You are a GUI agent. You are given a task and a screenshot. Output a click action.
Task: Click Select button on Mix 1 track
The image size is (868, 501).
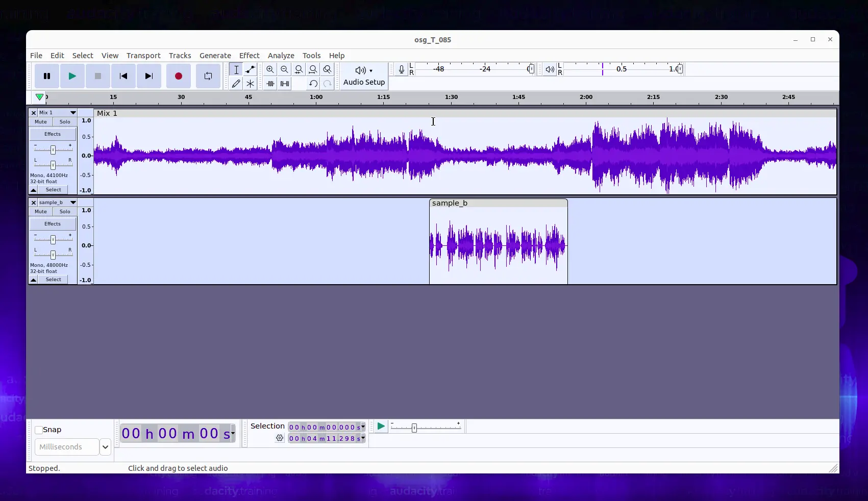[53, 190]
